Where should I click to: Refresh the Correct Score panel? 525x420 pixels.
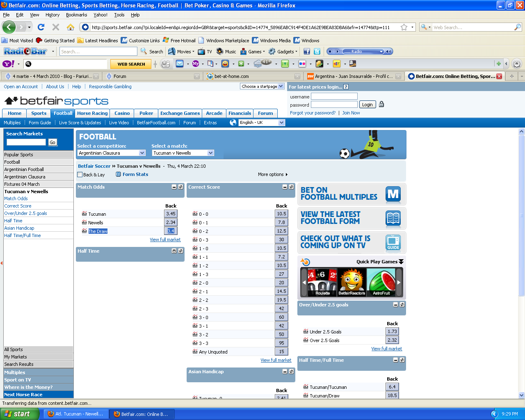pos(291,187)
